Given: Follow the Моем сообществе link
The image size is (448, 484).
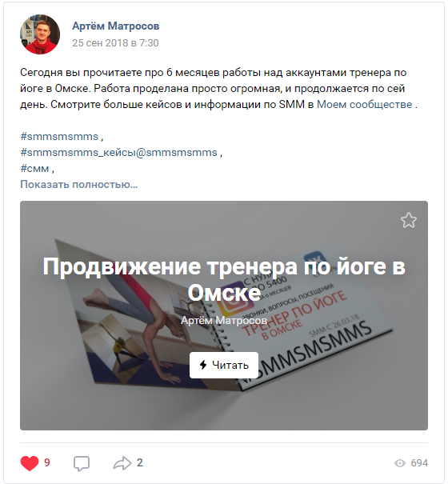Looking at the screenshot, I should tap(365, 104).
